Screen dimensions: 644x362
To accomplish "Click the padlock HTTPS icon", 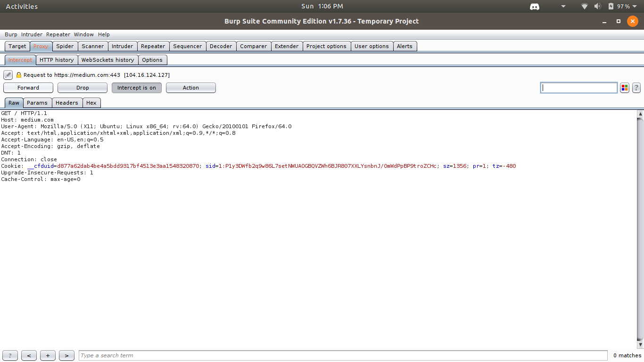I will [19, 75].
